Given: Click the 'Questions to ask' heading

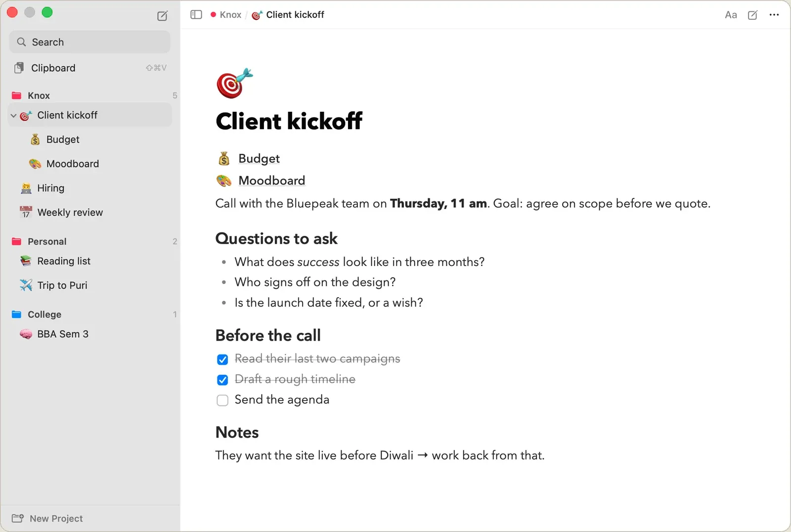Looking at the screenshot, I should coord(276,239).
